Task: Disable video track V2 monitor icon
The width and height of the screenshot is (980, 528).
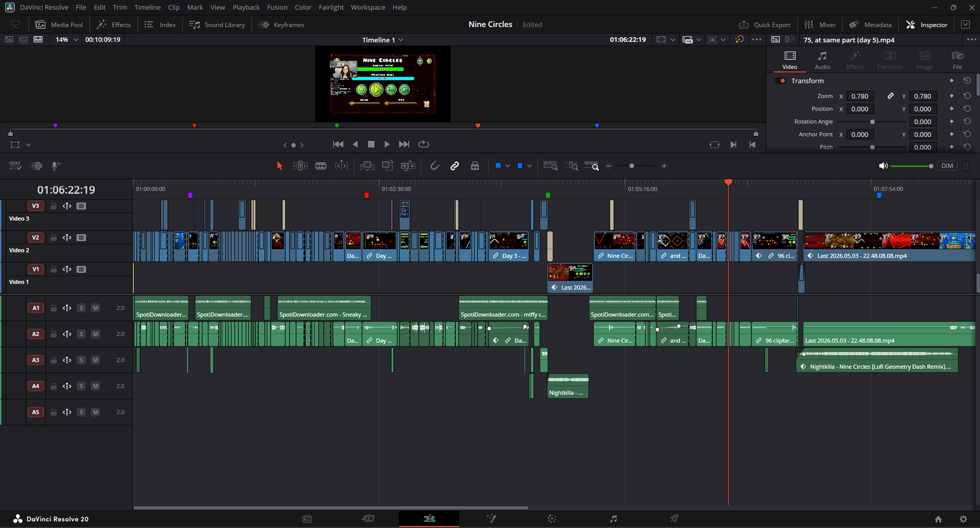Action: [x=81, y=238]
